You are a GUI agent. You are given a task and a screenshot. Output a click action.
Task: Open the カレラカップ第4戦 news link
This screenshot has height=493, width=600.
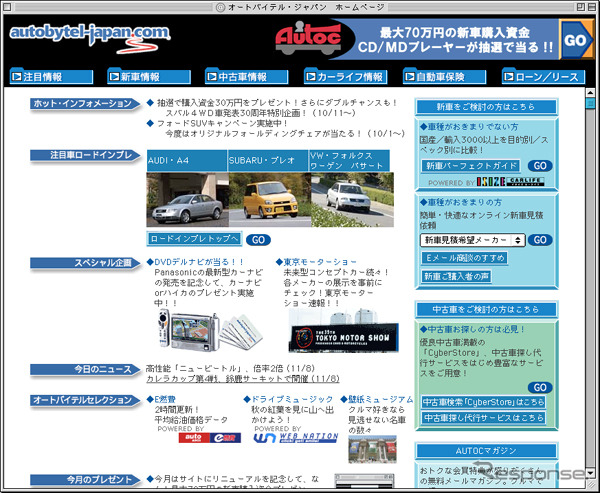pyautogui.click(x=243, y=379)
